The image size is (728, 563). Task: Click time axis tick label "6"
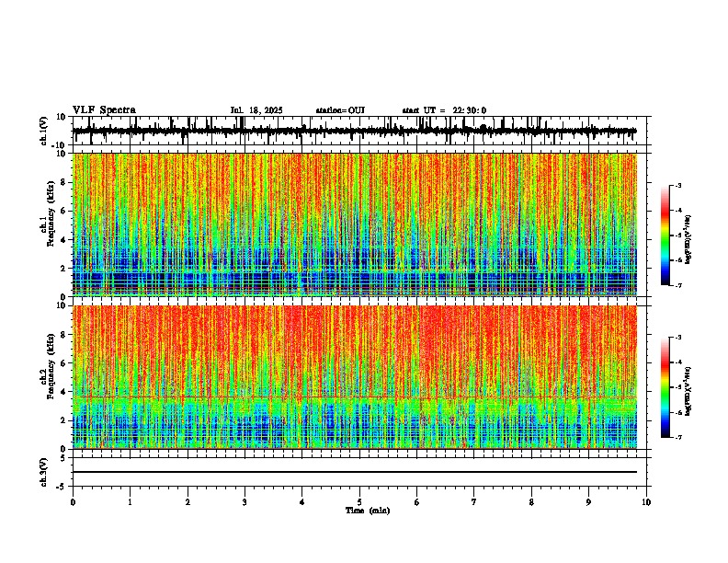417,502
